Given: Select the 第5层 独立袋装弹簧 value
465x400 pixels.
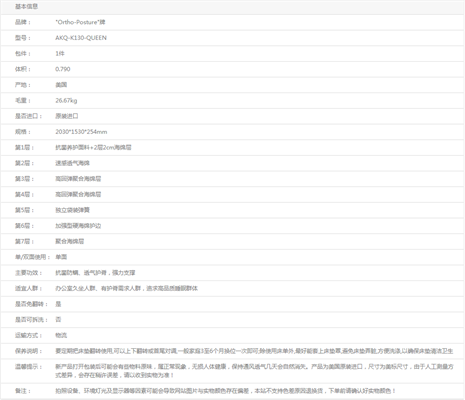Looking at the screenshot, I should point(72,210).
